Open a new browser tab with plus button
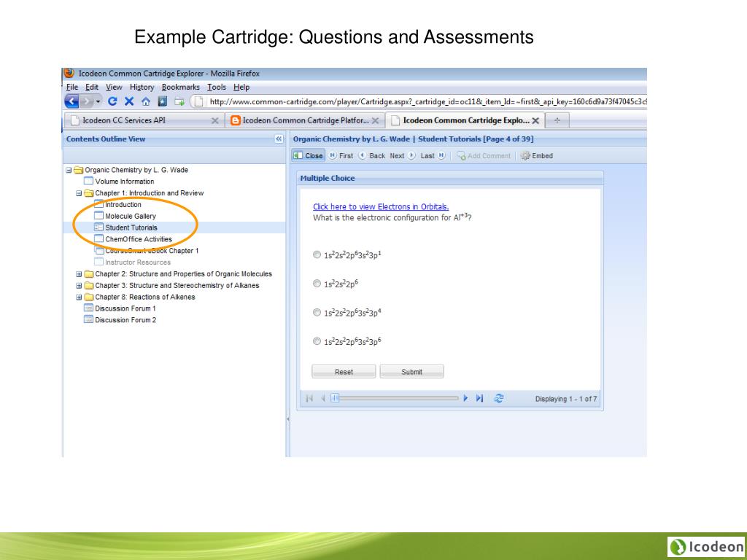The image size is (747, 560). (x=557, y=120)
